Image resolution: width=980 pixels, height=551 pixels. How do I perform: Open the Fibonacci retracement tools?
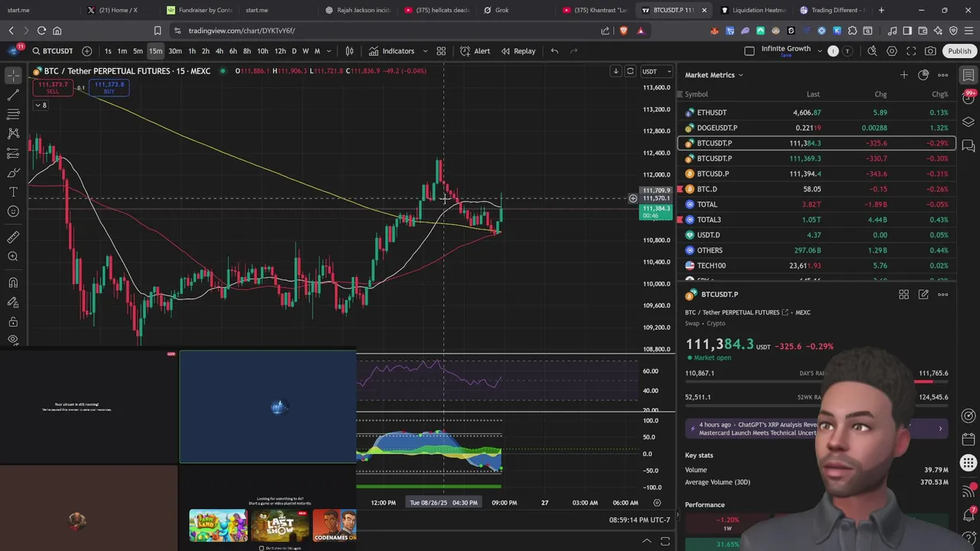click(13, 114)
